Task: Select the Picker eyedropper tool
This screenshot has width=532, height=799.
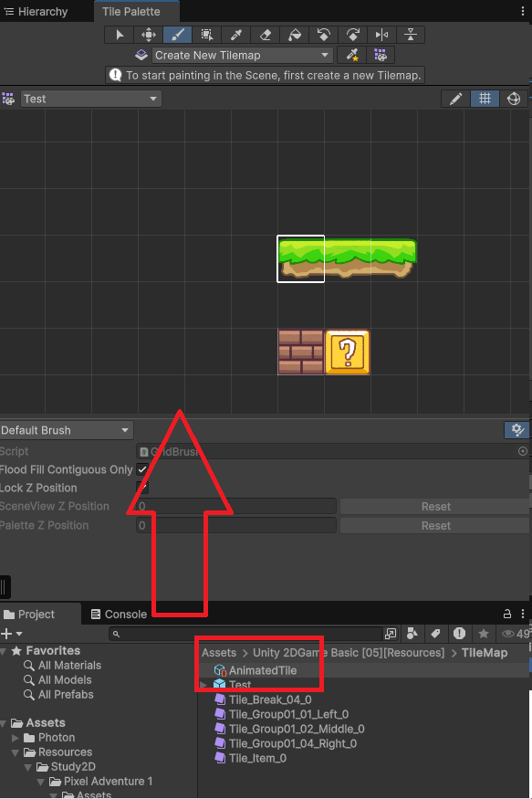Action: click(x=235, y=35)
